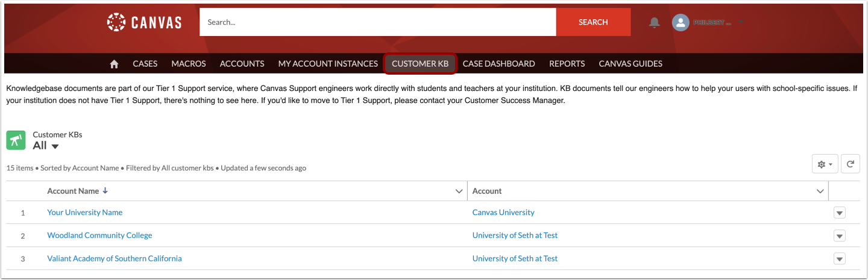Open the notifications bell
Screen dimensions: 868x280
coord(654,22)
